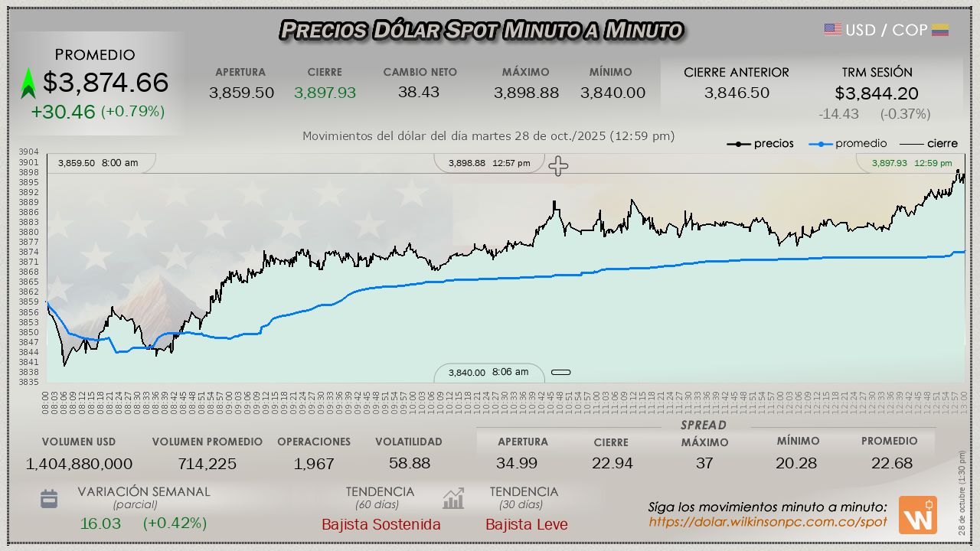Click the orange Wilkinson W logo
The image size is (980, 551).
(x=917, y=515)
